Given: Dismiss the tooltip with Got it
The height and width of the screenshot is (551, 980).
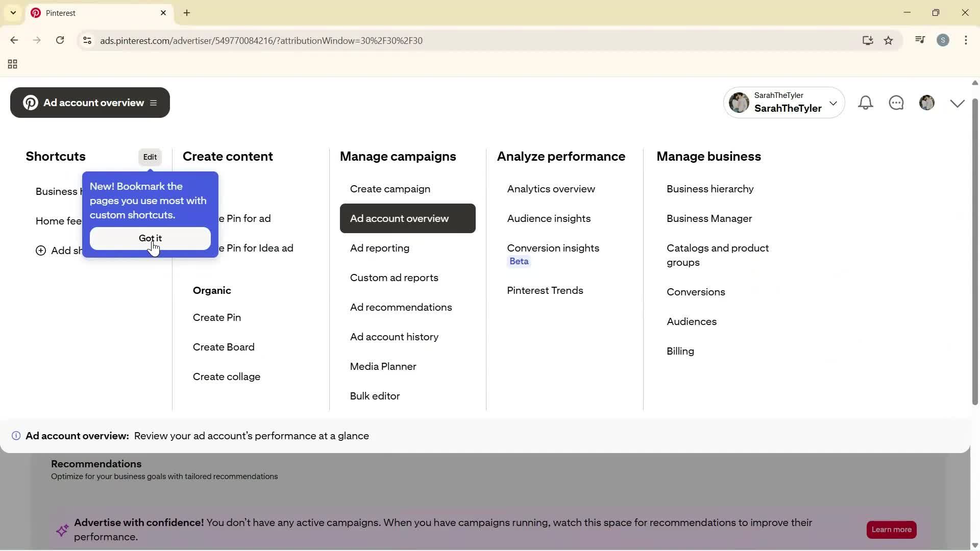Looking at the screenshot, I should [150, 238].
